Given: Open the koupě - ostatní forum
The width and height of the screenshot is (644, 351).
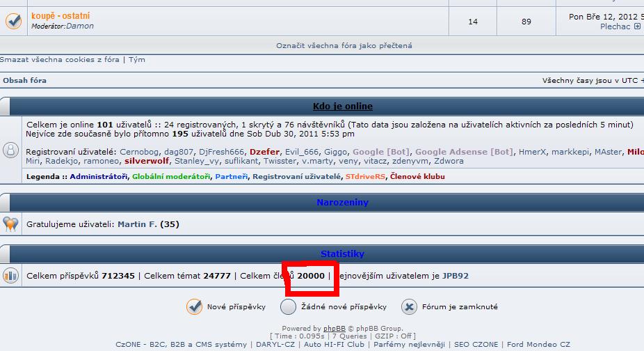Looking at the screenshot, I should [x=61, y=15].
